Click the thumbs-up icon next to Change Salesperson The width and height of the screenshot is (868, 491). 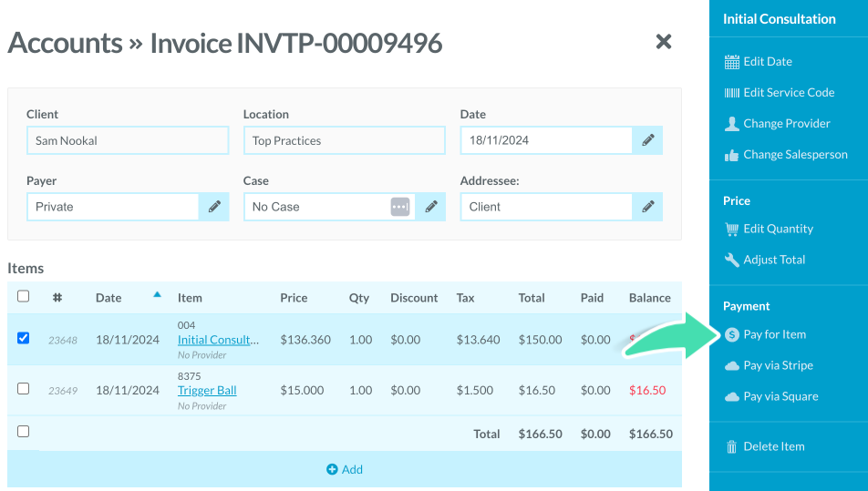point(732,156)
